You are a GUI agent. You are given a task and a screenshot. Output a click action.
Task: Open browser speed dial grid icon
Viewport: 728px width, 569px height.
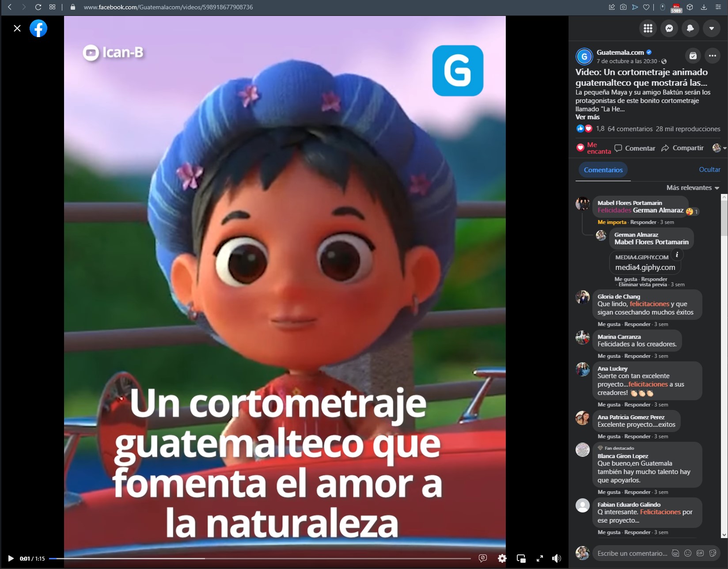pyautogui.click(x=52, y=7)
